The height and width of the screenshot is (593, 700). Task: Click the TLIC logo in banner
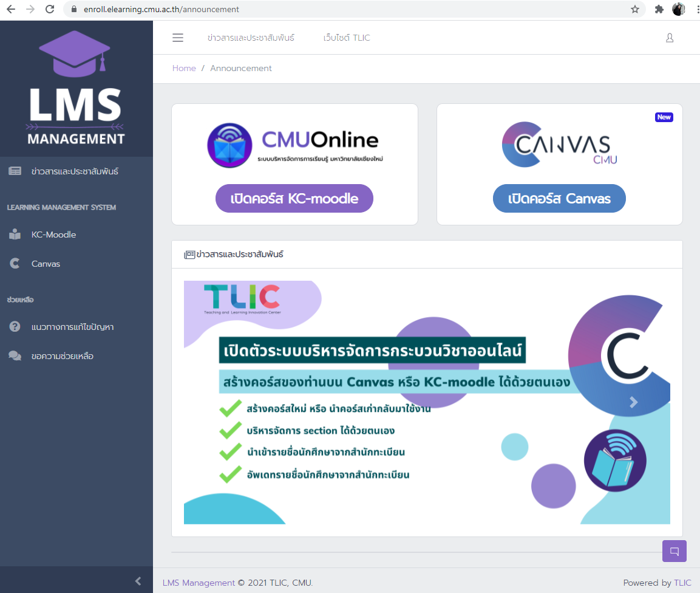(242, 298)
